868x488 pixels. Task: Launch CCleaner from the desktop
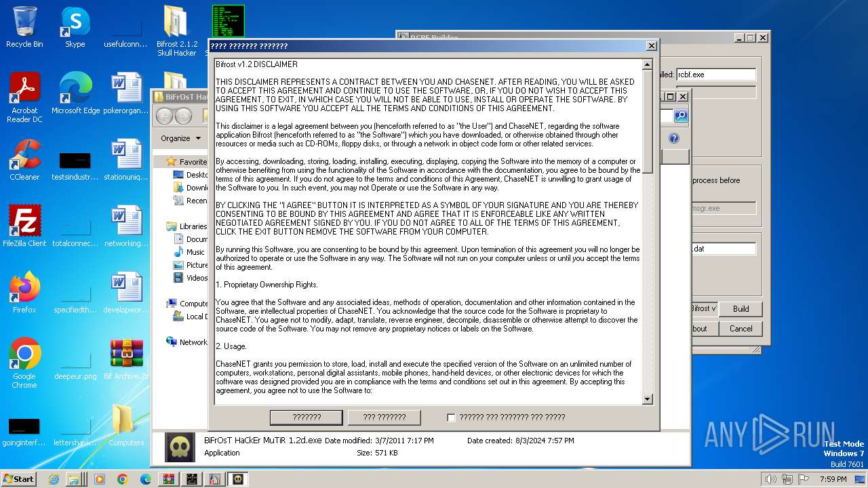click(x=24, y=160)
